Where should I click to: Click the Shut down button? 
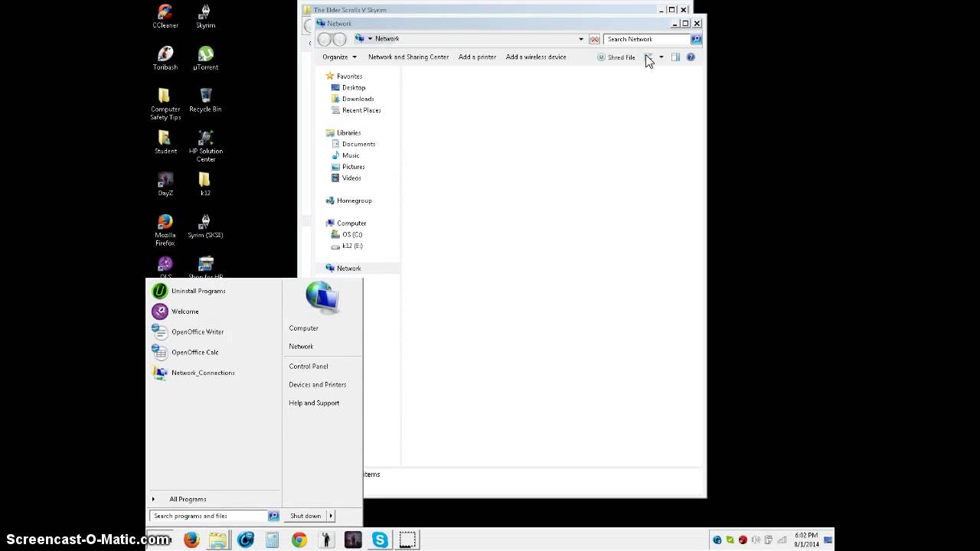point(305,516)
